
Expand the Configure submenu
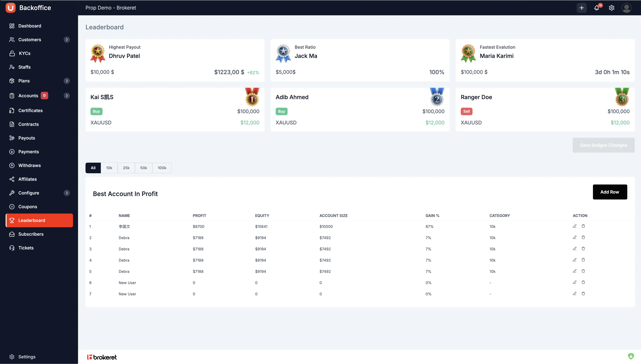(x=67, y=193)
